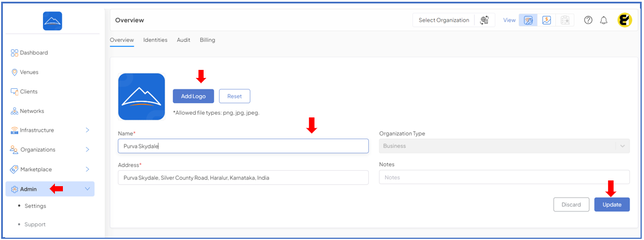Viewport: 644px width, 240px height.
Task: Open the Clients sidebar item
Action: tap(29, 92)
